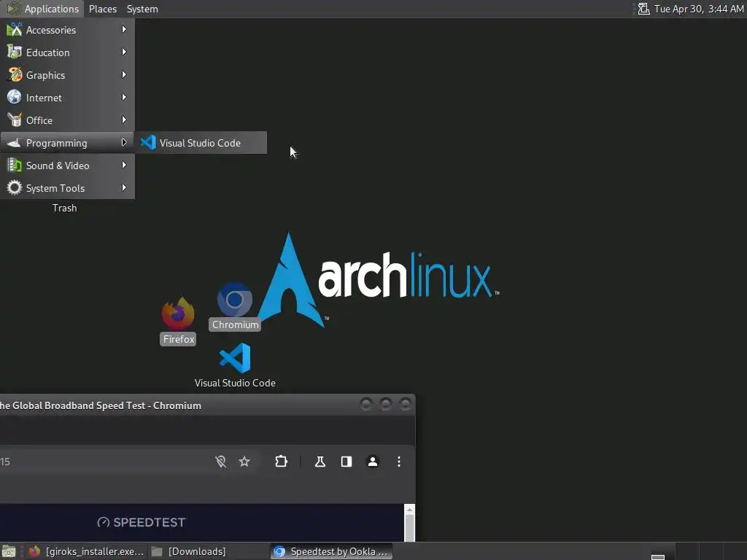747x560 pixels.
Task: Click the Office category icon
Action: coord(15,120)
